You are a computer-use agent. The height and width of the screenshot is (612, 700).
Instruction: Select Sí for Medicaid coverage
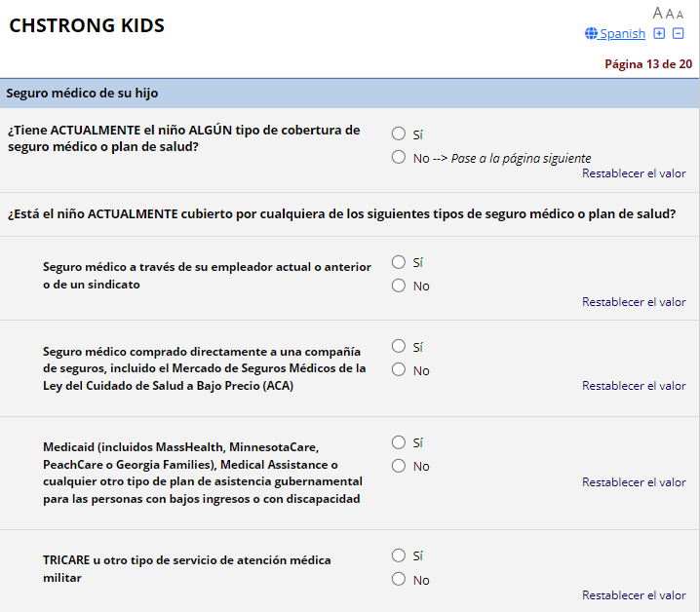[x=399, y=442]
